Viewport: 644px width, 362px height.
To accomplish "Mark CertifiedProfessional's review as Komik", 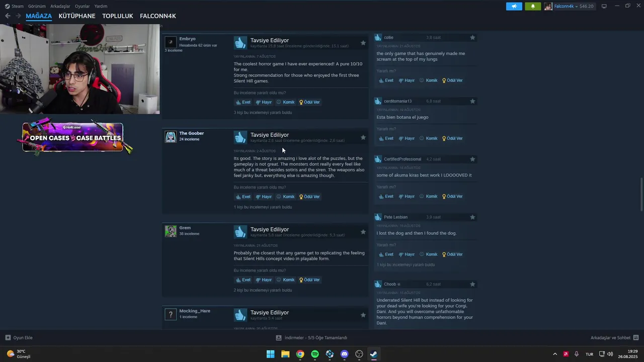I will tap(428, 197).
